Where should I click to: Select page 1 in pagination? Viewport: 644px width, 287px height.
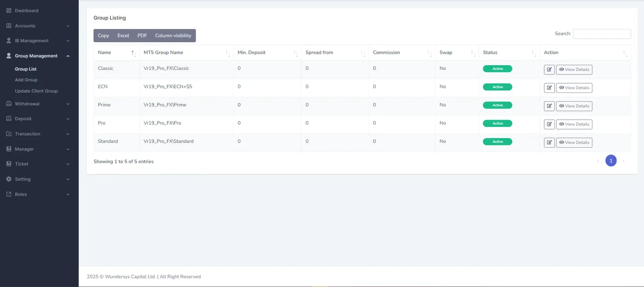[611, 161]
